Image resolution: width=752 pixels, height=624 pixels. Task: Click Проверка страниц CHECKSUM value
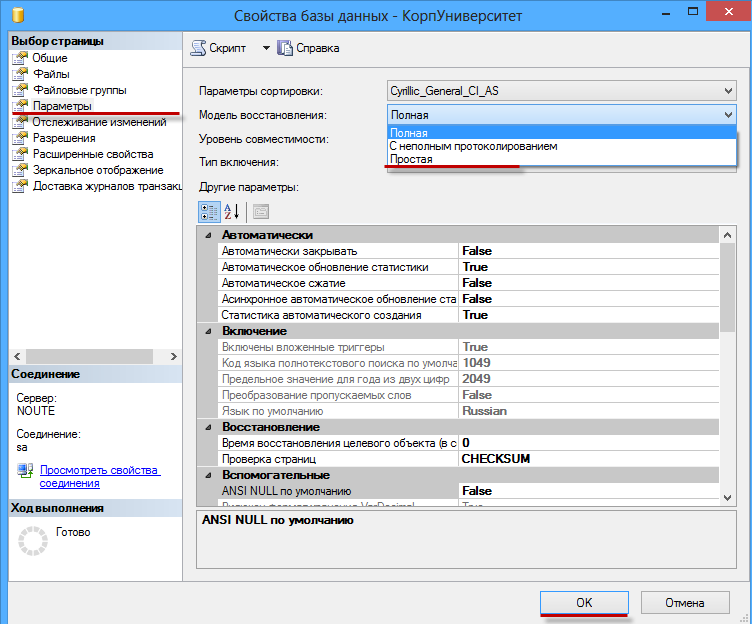pos(588,459)
